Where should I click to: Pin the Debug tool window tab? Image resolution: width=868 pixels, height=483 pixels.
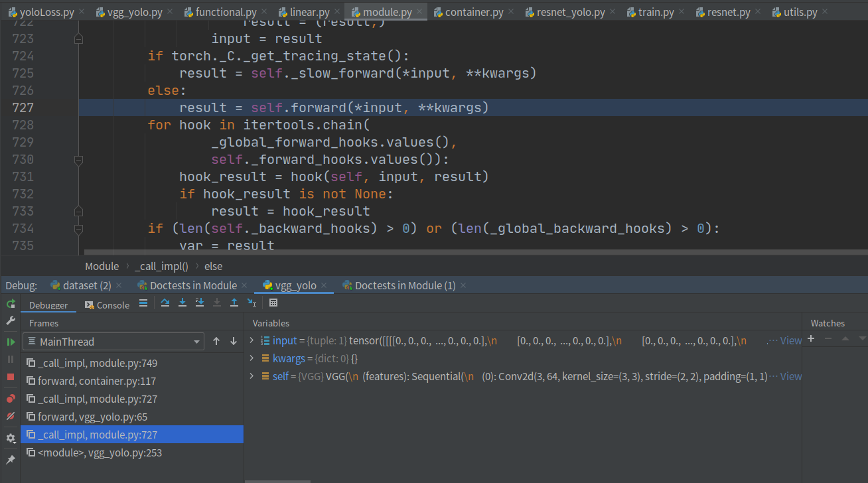click(10, 458)
